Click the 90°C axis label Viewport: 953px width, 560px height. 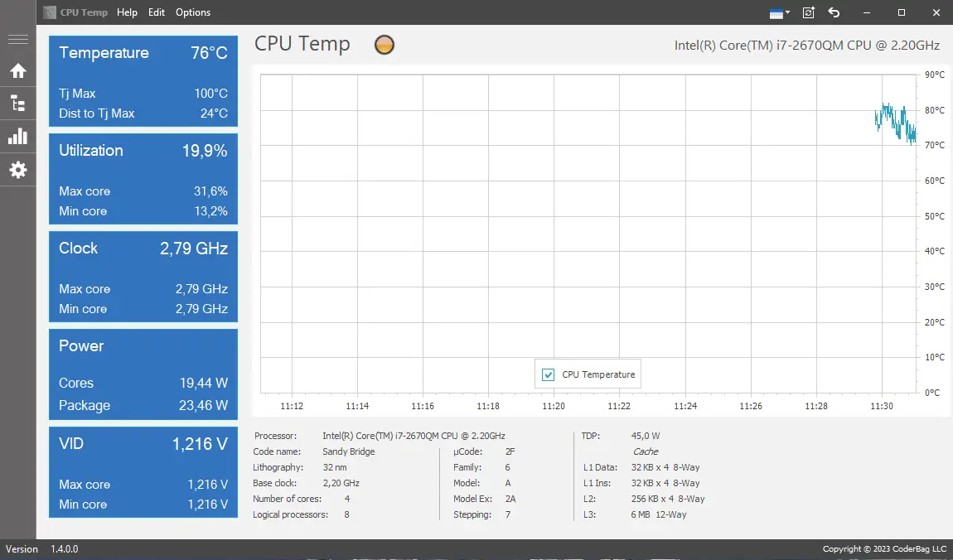tap(934, 75)
